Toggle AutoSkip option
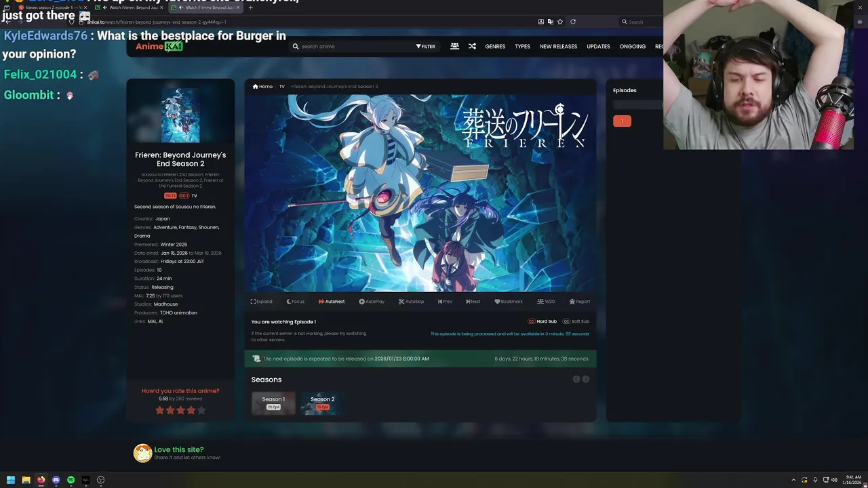Screen dimensions: 868x488 pyautogui.click(x=411, y=302)
